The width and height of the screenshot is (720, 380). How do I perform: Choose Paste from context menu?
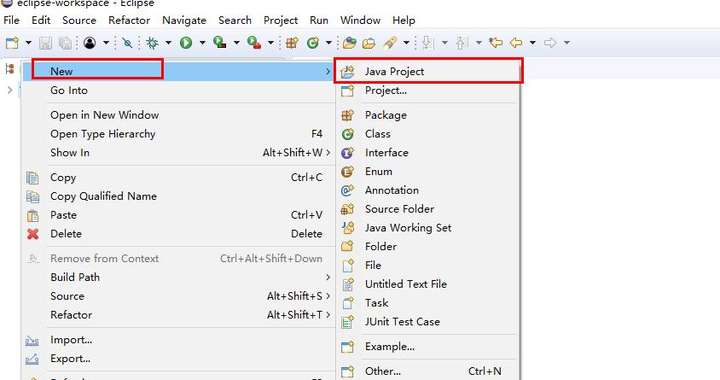coord(178,215)
